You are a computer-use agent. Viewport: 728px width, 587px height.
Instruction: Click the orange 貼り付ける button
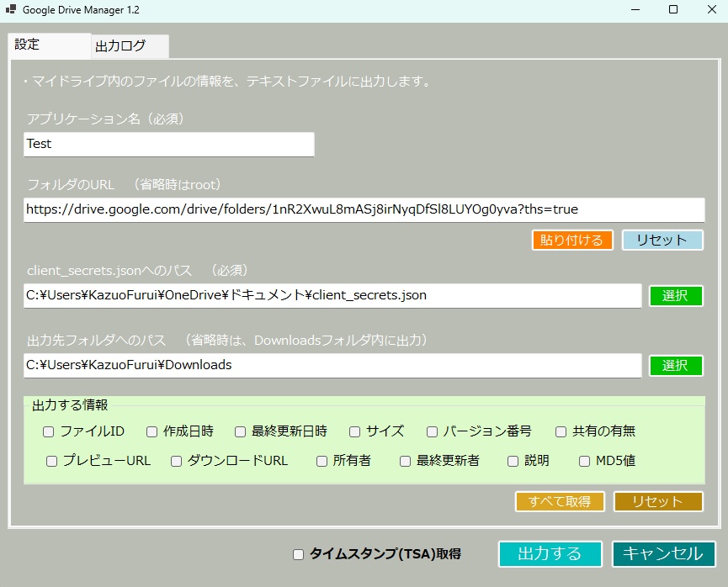pyautogui.click(x=572, y=240)
